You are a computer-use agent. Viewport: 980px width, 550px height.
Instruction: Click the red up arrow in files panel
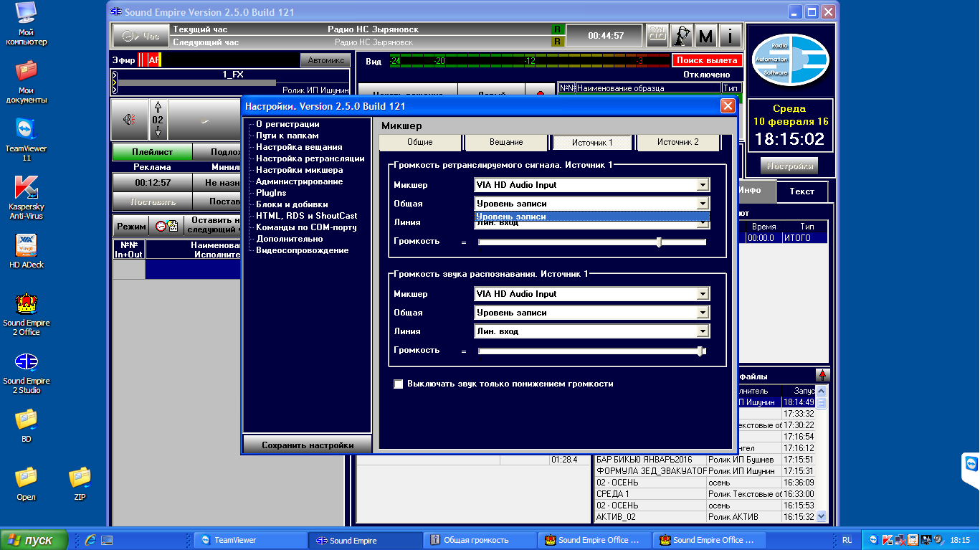click(822, 375)
